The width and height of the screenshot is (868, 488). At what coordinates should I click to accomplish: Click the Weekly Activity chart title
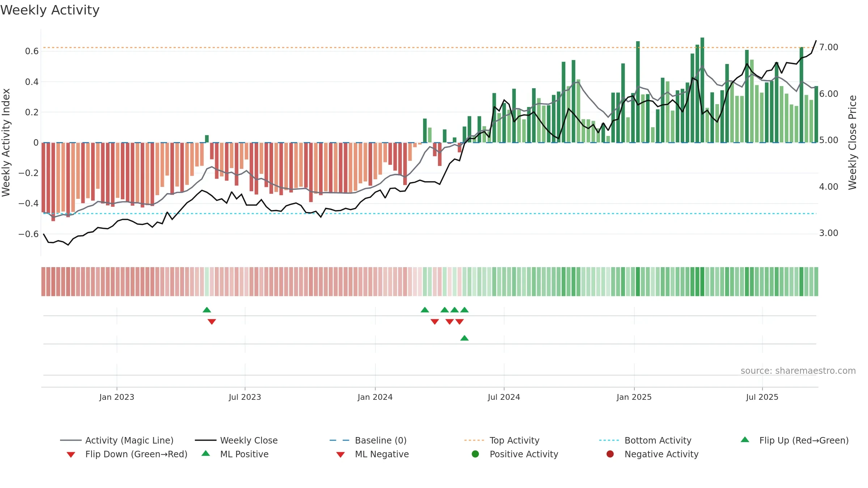coord(50,10)
